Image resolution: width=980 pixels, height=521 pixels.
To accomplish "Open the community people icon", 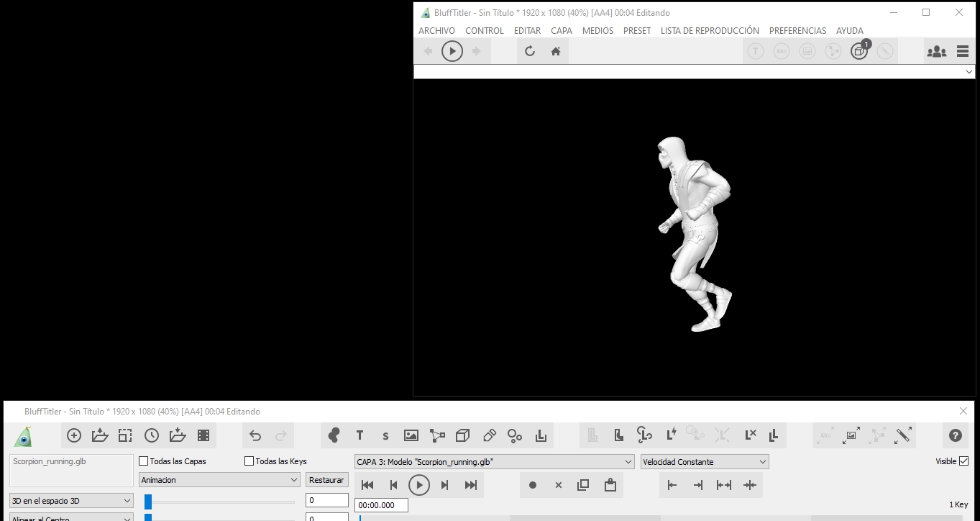I will coord(936,51).
